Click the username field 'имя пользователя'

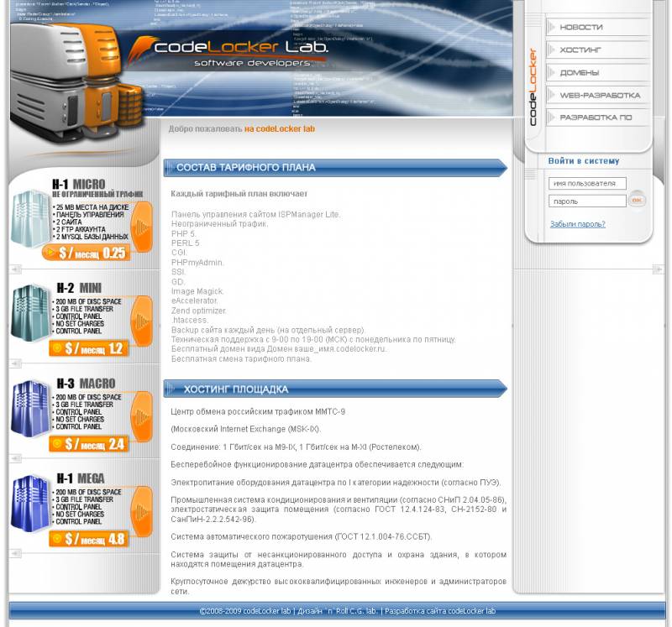pyautogui.click(x=587, y=183)
